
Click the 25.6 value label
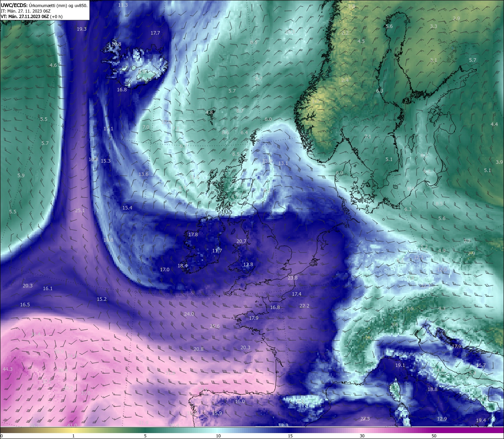[215, 326]
